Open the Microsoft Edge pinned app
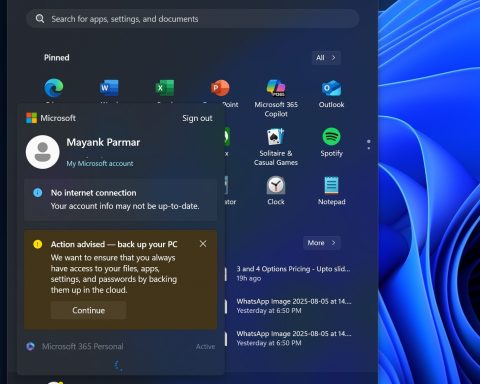 click(x=54, y=88)
